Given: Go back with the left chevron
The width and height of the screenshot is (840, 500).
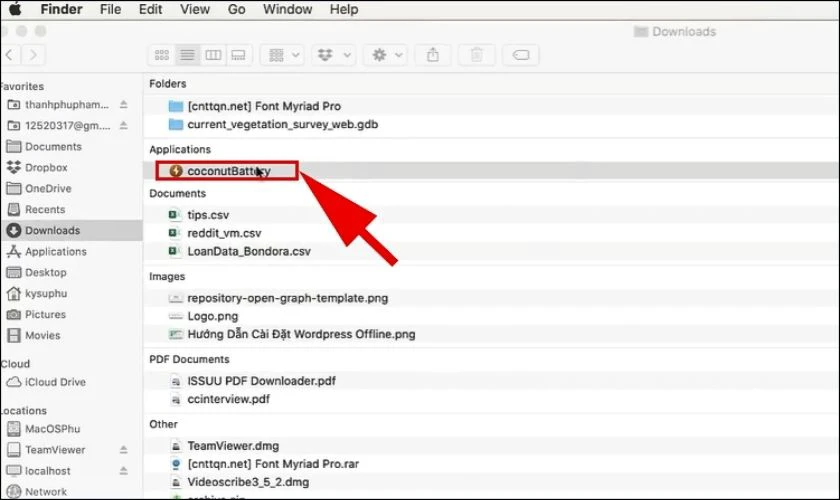Looking at the screenshot, I should (9, 55).
